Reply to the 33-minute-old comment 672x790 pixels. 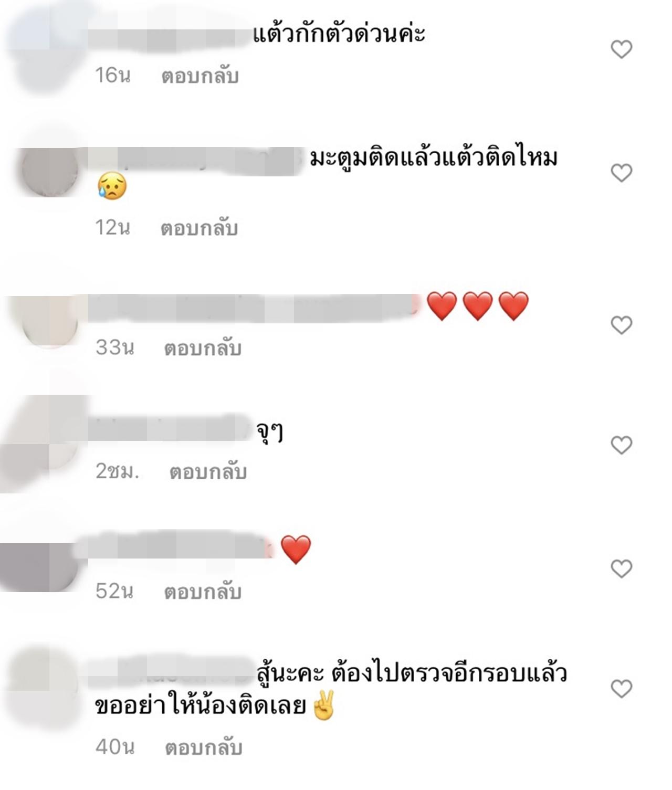203,348
